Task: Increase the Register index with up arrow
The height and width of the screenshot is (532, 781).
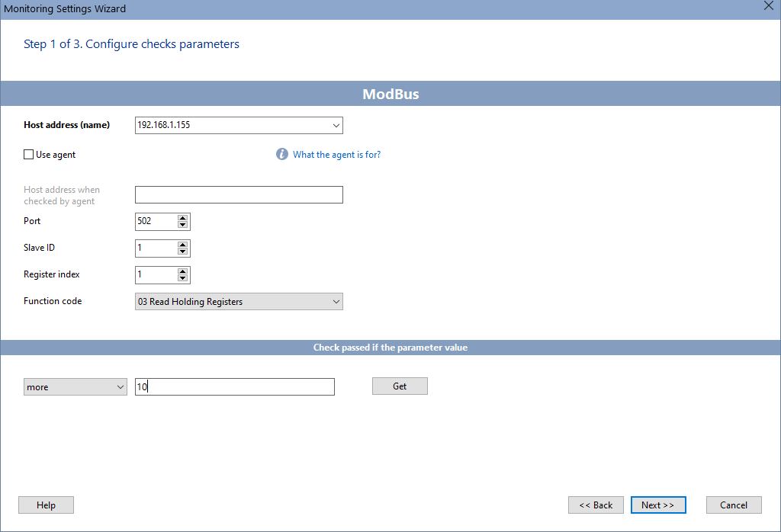Action: (x=183, y=271)
